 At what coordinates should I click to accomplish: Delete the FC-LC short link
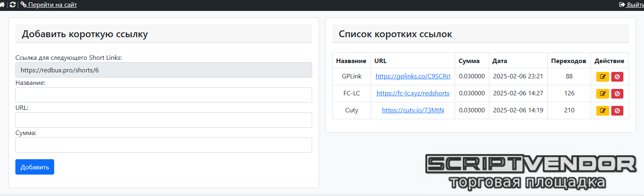[x=617, y=94]
